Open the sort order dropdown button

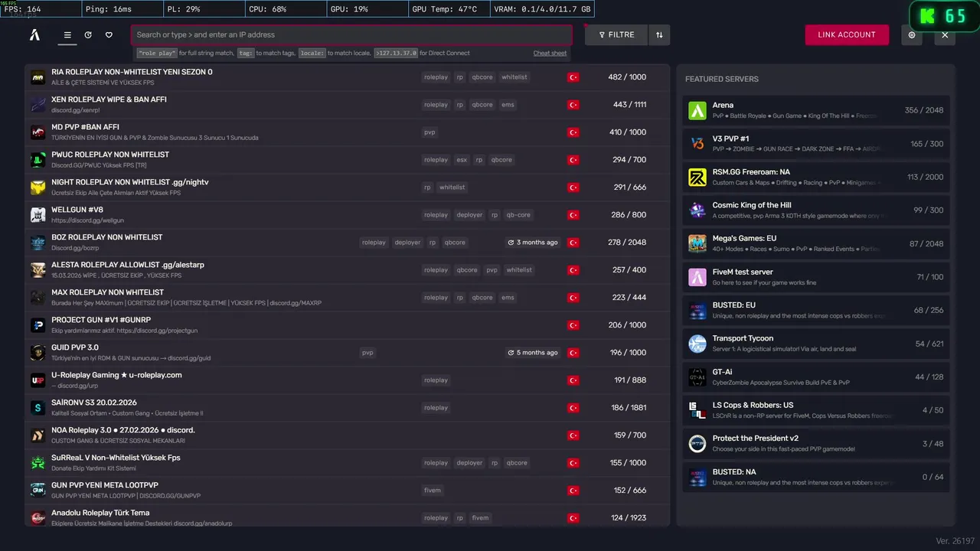tap(659, 34)
